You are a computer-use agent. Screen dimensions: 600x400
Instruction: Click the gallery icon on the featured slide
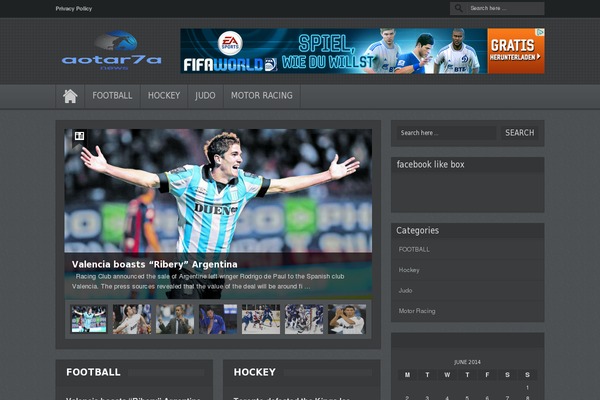[79, 136]
